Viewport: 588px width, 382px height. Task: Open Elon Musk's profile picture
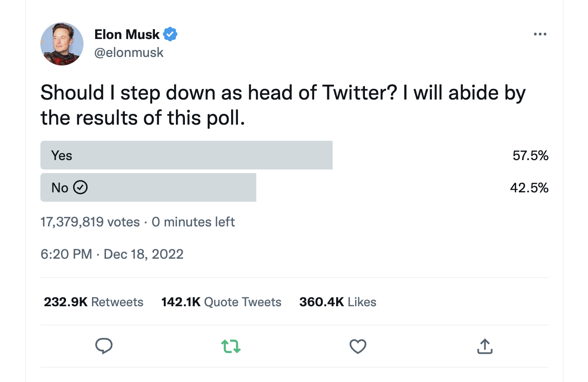pyautogui.click(x=62, y=43)
